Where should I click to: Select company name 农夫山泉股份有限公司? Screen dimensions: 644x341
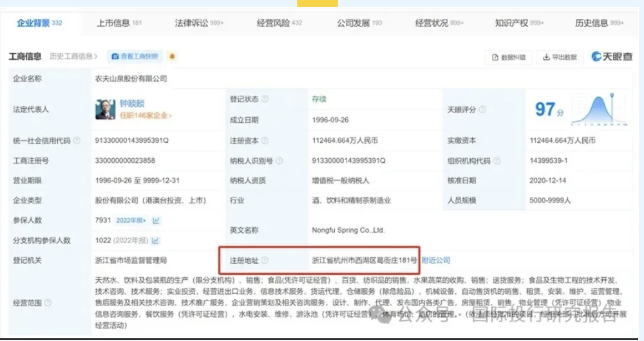pos(131,78)
